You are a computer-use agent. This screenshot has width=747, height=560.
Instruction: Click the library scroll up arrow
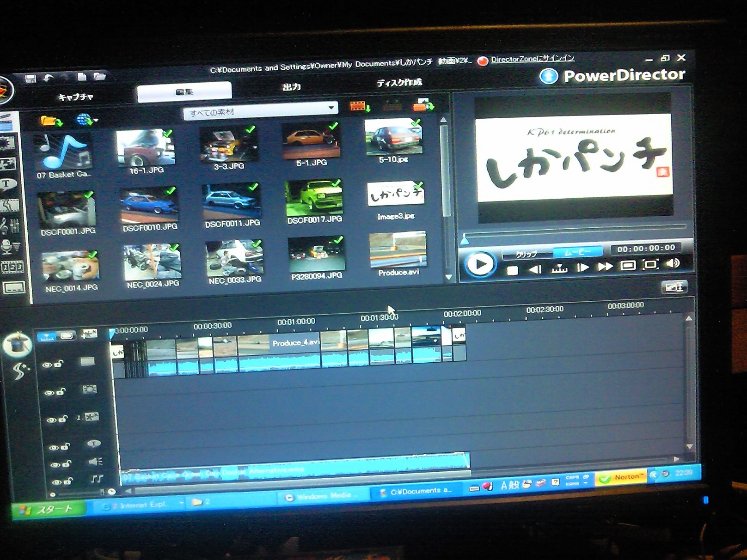click(443, 120)
